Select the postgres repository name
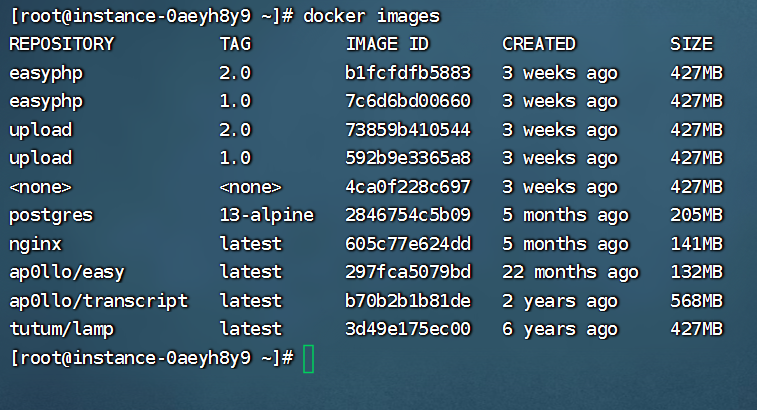757x410 pixels. (51, 216)
